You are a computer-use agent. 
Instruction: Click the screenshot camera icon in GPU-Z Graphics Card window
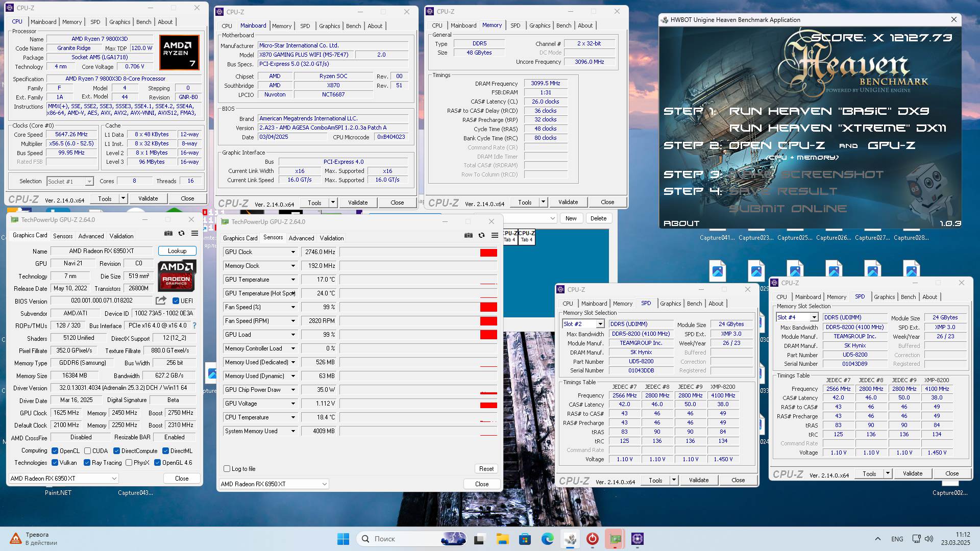[168, 233]
